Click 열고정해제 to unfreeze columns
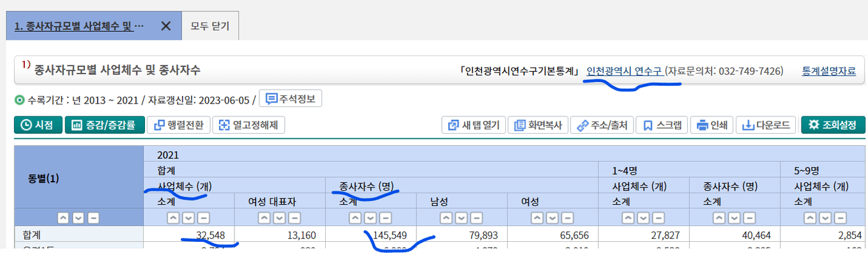Screen dimensions: 868x254 point(248,125)
